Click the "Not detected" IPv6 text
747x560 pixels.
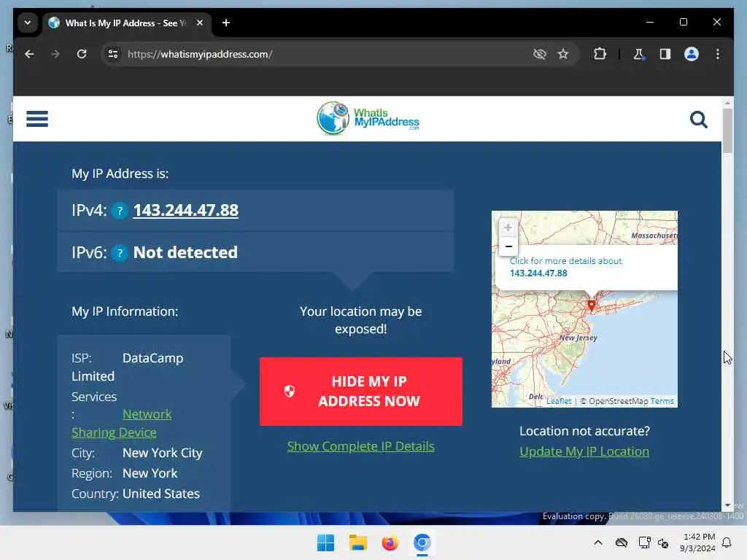185,252
